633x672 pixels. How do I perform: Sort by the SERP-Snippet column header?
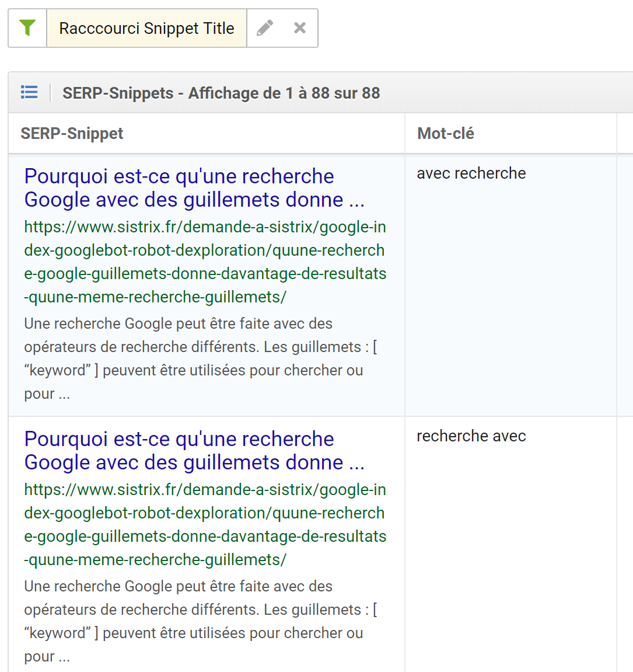[72, 133]
